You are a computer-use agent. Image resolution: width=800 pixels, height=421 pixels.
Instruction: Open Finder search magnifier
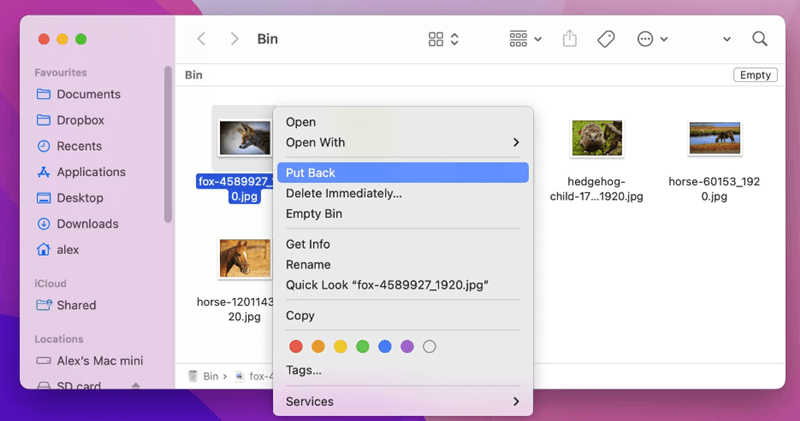click(x=760, y=39)
